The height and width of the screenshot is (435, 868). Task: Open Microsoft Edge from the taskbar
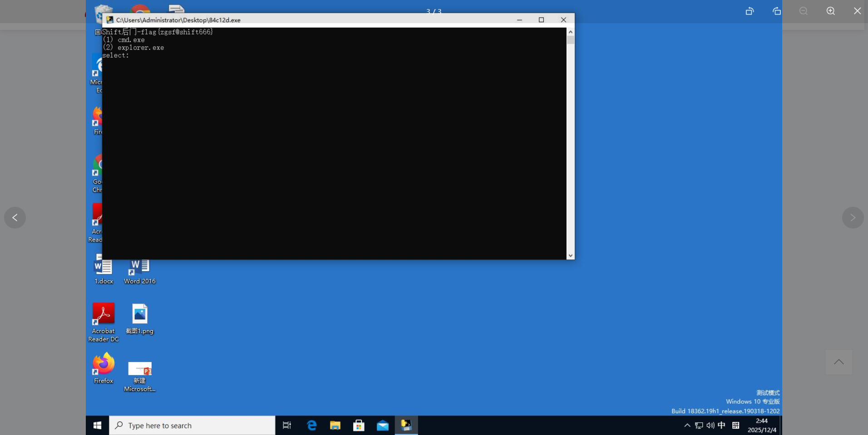point(311,425)
